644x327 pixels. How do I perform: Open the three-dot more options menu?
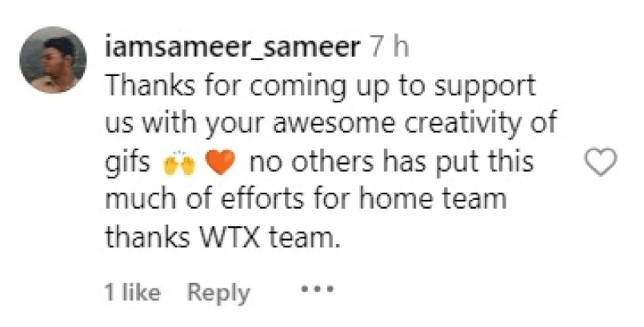[x=318, y=289]
